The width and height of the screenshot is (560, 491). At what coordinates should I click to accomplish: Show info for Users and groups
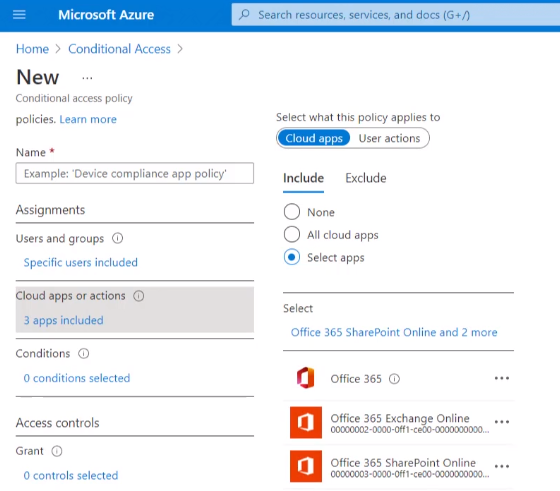tap(118, 238)
